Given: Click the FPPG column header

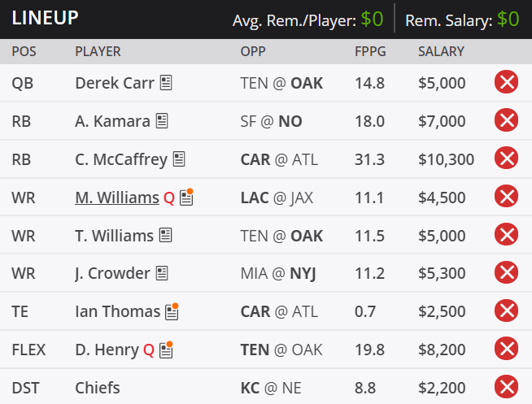Looking at the screenshot, I should pyautogui.click(x=370, y=51).
